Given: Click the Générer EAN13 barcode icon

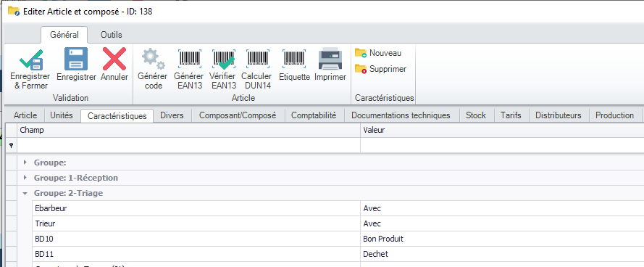Looking at the screenshot, I should click(189, 59).
